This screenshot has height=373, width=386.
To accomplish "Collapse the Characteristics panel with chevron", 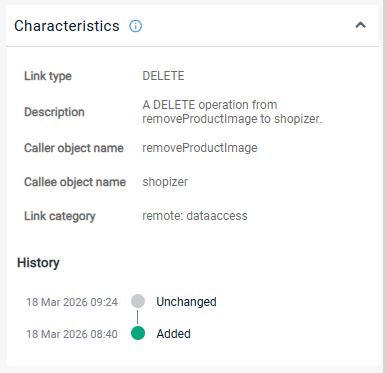I will click(x=361, y=25).
